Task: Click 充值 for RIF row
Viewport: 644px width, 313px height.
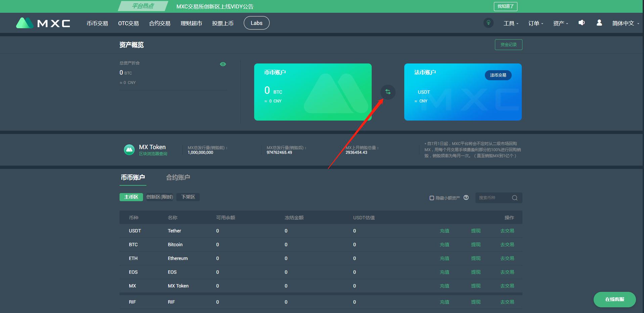Action: [445, 302]
